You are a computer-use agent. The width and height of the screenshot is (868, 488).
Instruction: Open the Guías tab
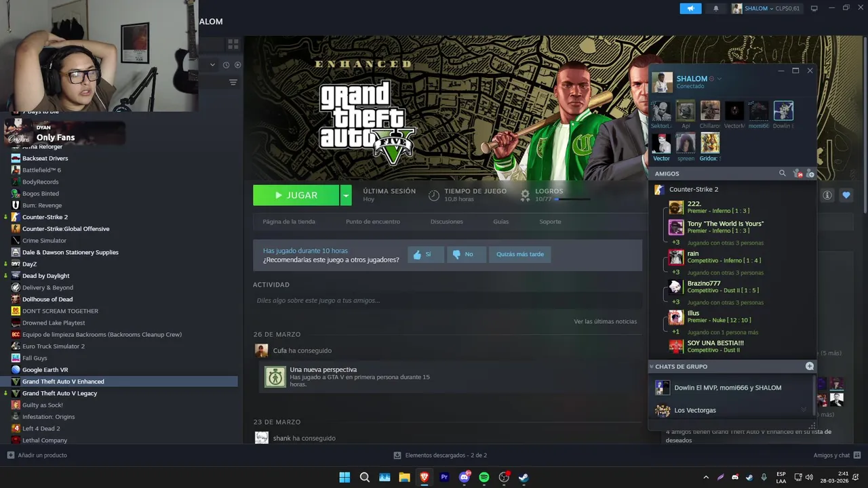coord(501,222)
